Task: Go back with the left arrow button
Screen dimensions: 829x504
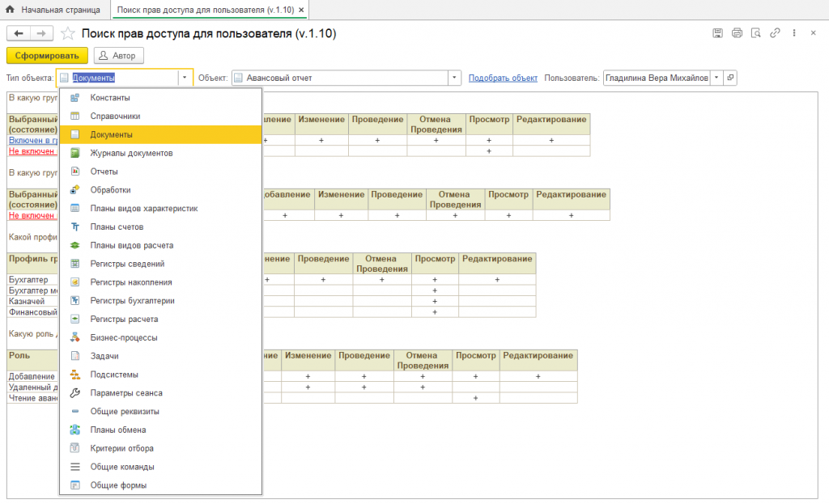Action: [x=19, y=33]
